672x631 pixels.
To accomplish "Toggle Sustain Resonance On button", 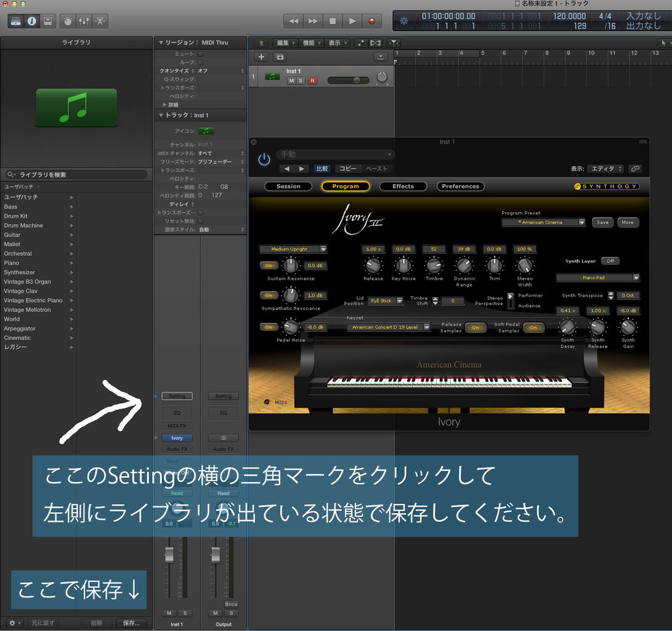I will coord(269,266).
